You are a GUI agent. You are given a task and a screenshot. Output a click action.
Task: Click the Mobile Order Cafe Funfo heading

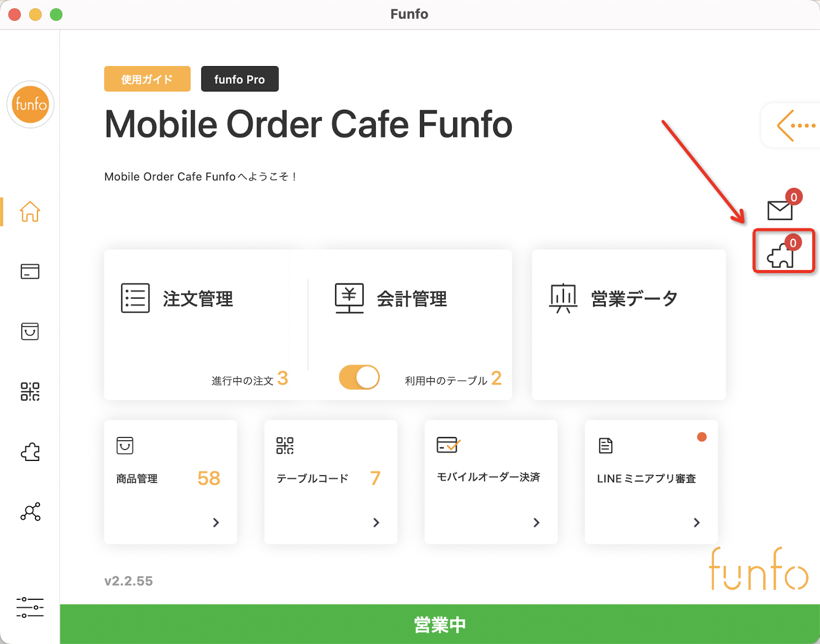[x=309, y=125]
